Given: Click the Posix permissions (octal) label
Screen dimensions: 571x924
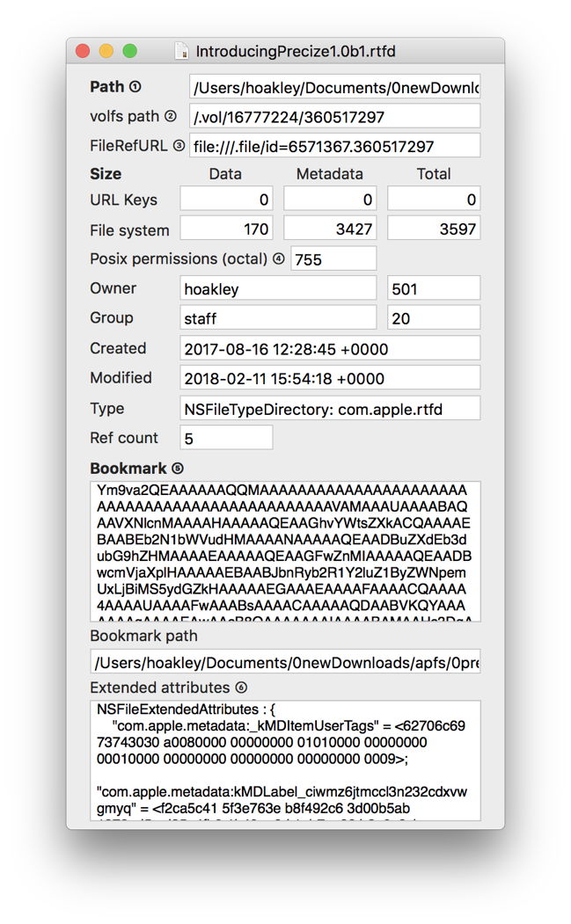Looking at the screenshot, I should point(179,258).
